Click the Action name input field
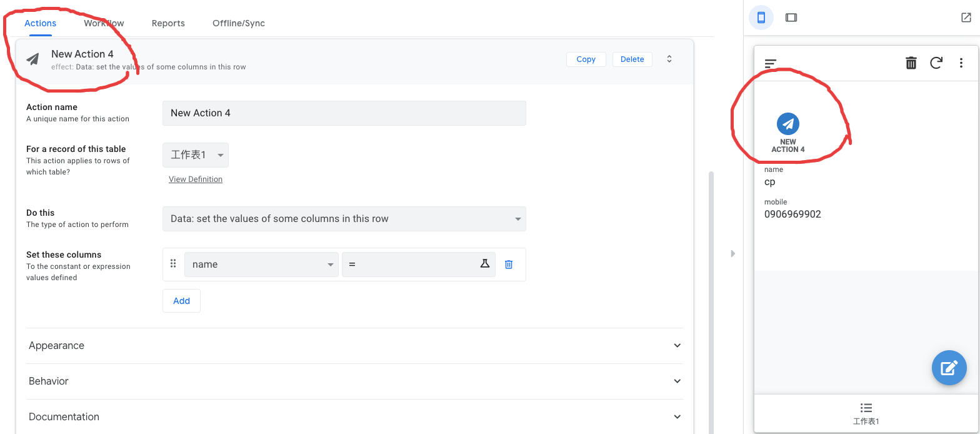980x434 pixels. [344, 113]
